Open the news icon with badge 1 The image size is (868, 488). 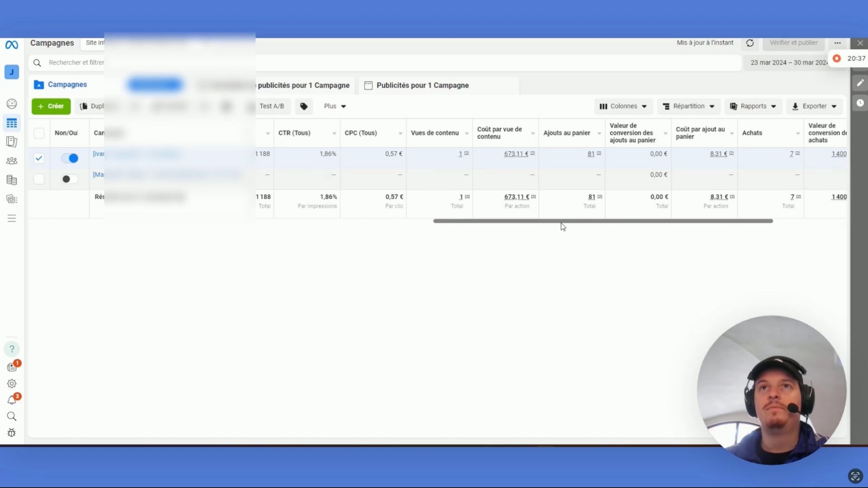tap(13, 366)
